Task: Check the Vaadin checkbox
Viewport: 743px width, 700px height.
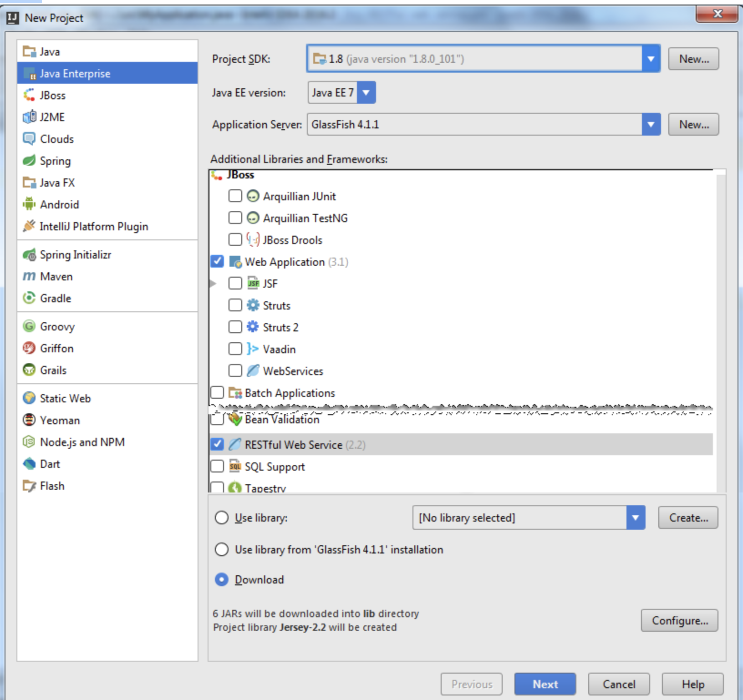Action: pos(235,349)
